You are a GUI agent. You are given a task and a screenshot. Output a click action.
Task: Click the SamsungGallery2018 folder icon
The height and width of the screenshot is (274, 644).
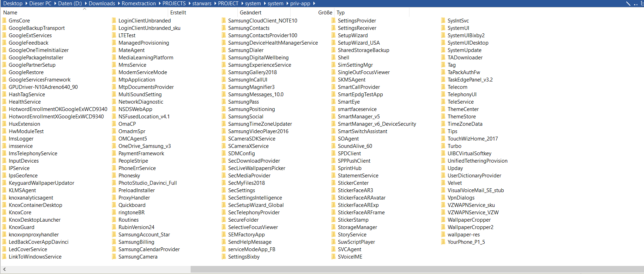click(x=224, y=72)
